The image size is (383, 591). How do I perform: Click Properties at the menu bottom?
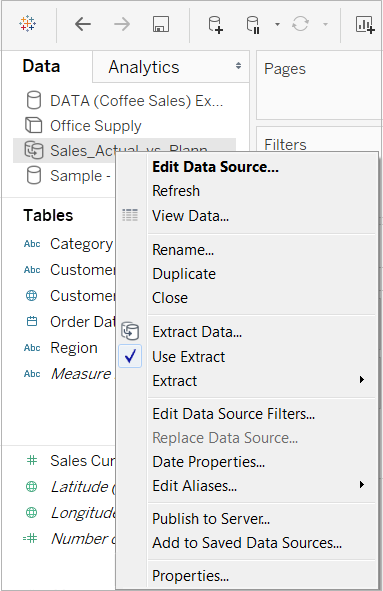coord(190,576)
